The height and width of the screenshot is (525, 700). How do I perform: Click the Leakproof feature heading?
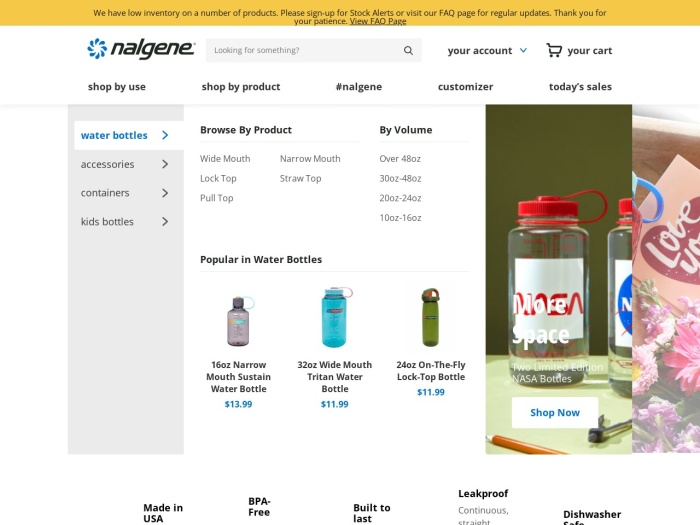click(483, 493)
